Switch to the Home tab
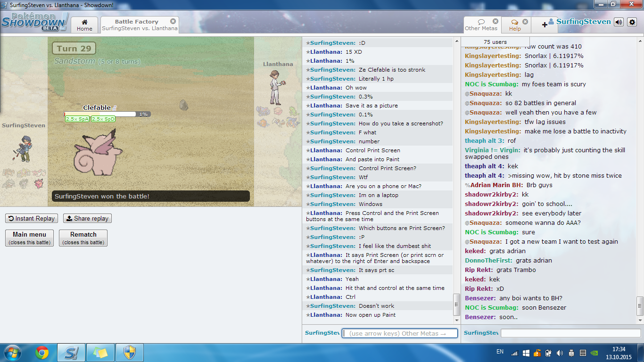Viewport: 644px width, 362px height. (x=85, y=25)
